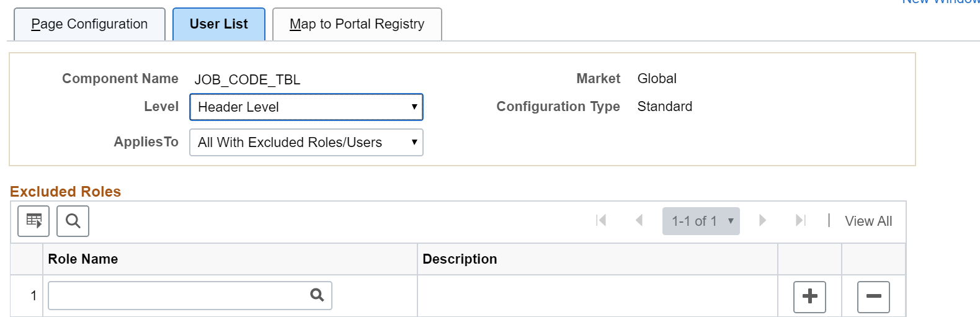Click the grid personalize icon in Excluded Roles
Image resolution: width=980 pixels, height=317 pixels.
coord(33,221)
